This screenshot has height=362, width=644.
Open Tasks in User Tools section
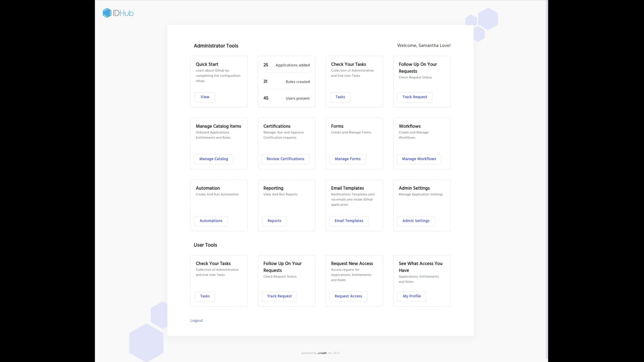click(205, 296)
